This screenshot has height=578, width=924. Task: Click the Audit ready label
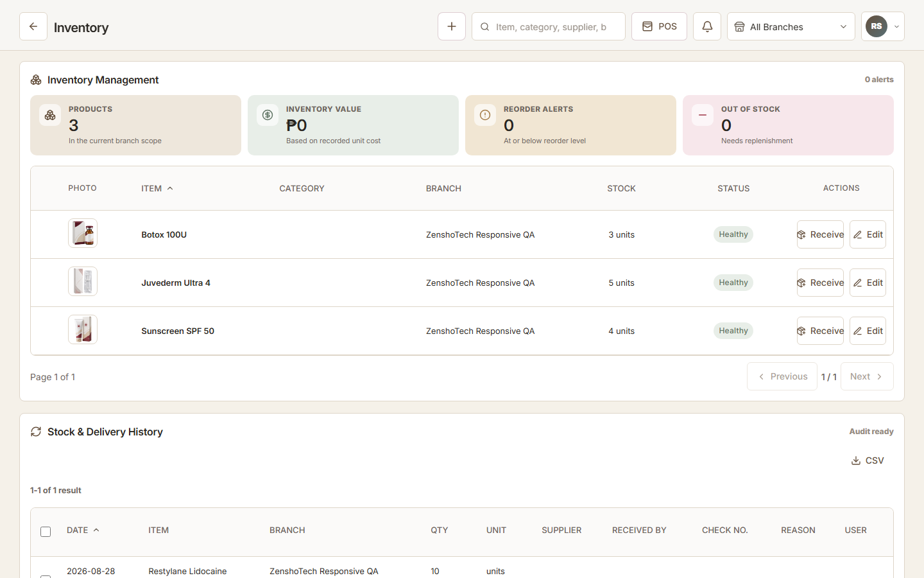(x=871, y=432)
